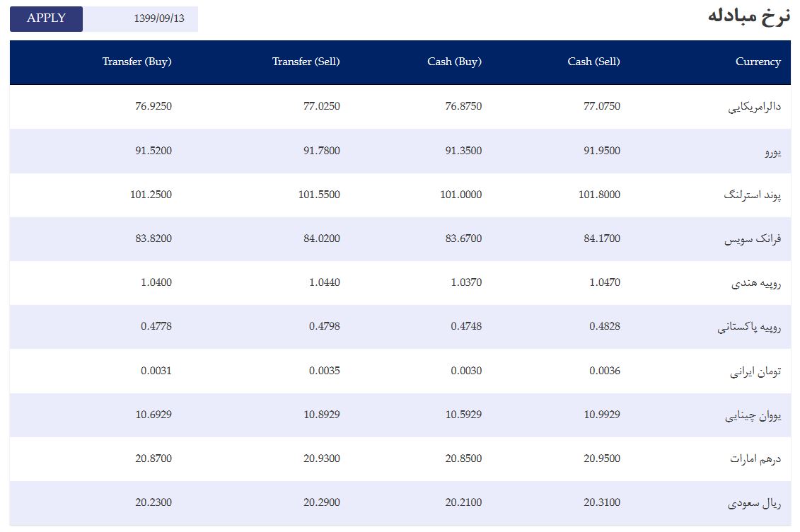Image resolution: width=800 pixels, height=532 pixels.
Task: Click the value 83.6700
Action: pos(463,238)
